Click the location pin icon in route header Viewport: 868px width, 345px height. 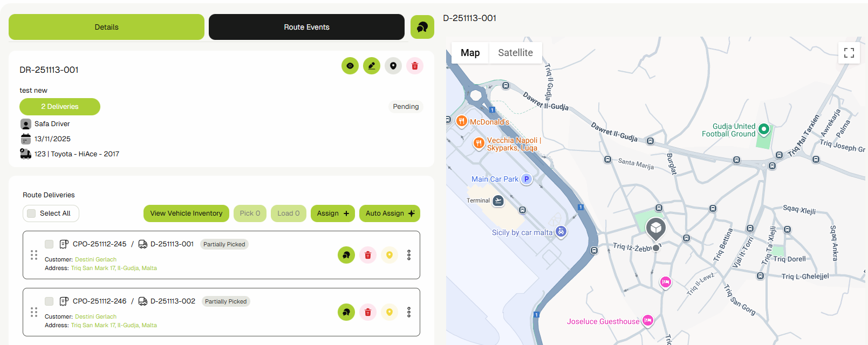click(393, 66)
